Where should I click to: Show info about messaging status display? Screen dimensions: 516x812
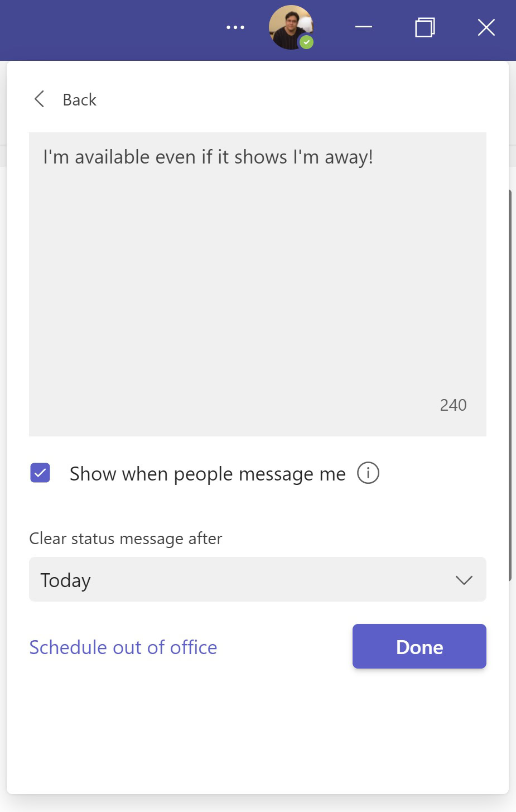click(368, 473)
